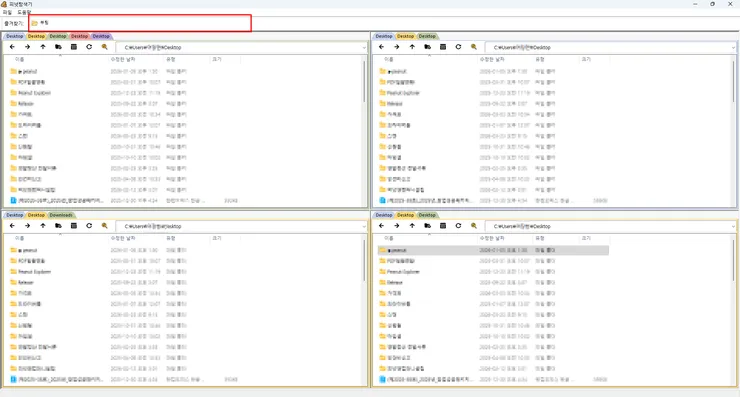Open search in the top-left pane
Screen dimensions: 740x397
click(104, 47)
